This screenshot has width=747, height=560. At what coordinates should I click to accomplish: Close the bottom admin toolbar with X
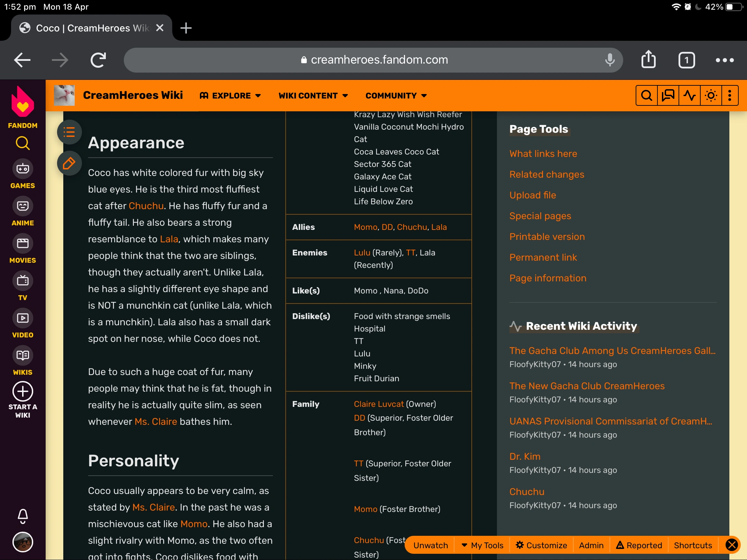[x=732, y=545]
